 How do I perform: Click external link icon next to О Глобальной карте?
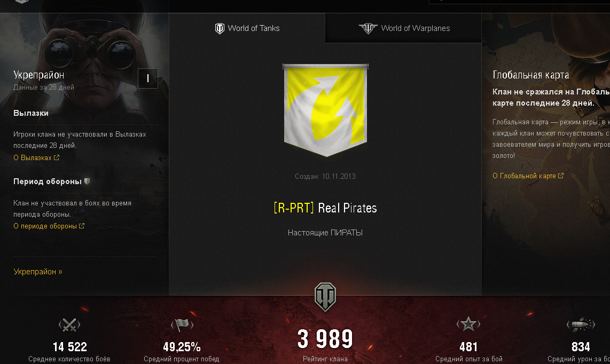561,176
